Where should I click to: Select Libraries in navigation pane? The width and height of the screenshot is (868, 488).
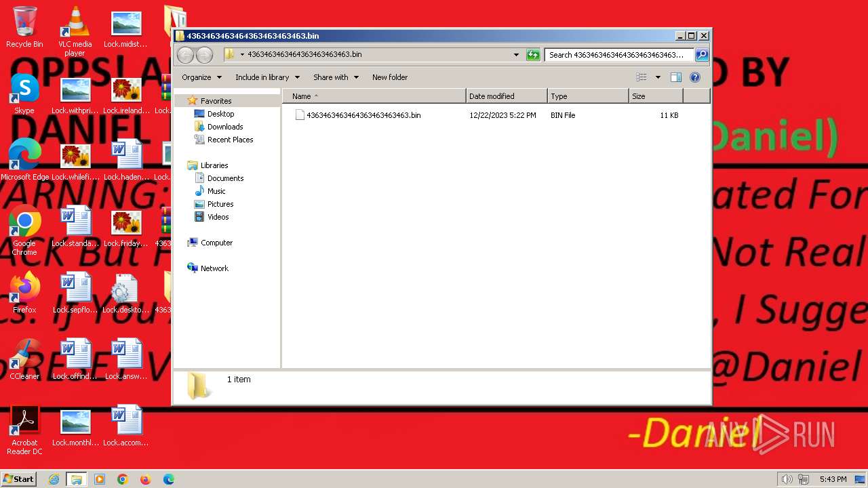pos(214,165)
